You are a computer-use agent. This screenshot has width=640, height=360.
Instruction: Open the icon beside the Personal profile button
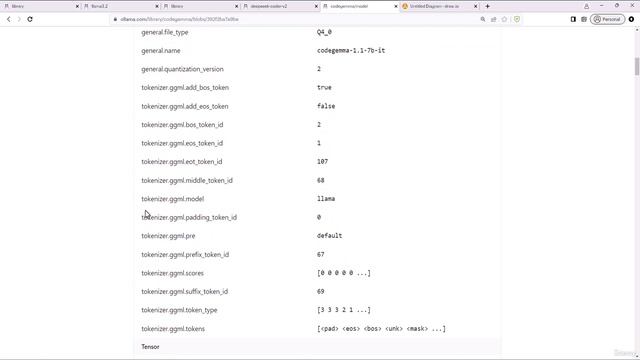(584, 19)
